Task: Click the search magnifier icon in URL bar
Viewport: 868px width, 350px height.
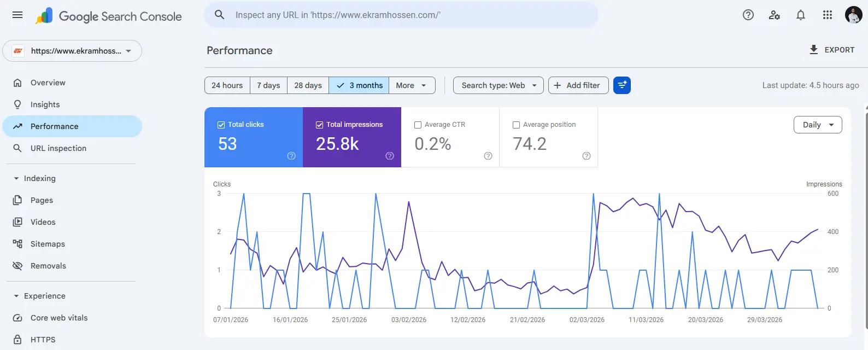Action: (x=220, y=15)
